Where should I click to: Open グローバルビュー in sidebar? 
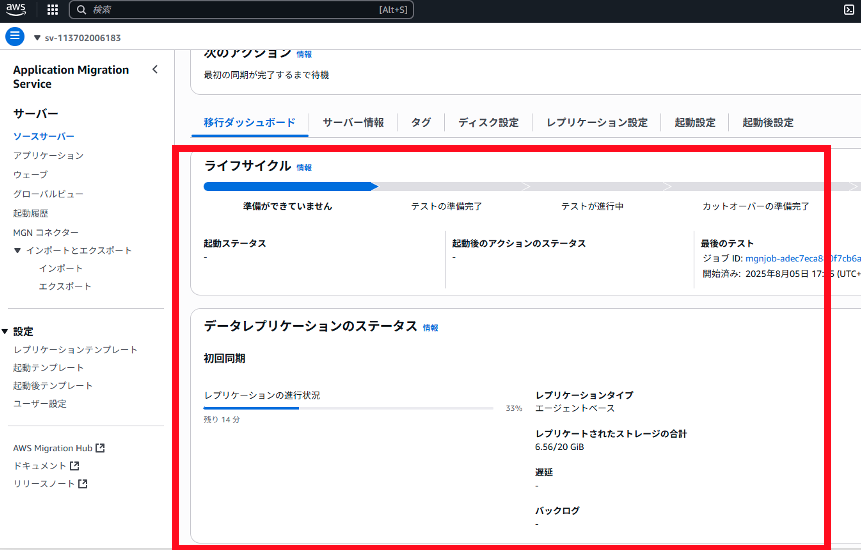48,194
